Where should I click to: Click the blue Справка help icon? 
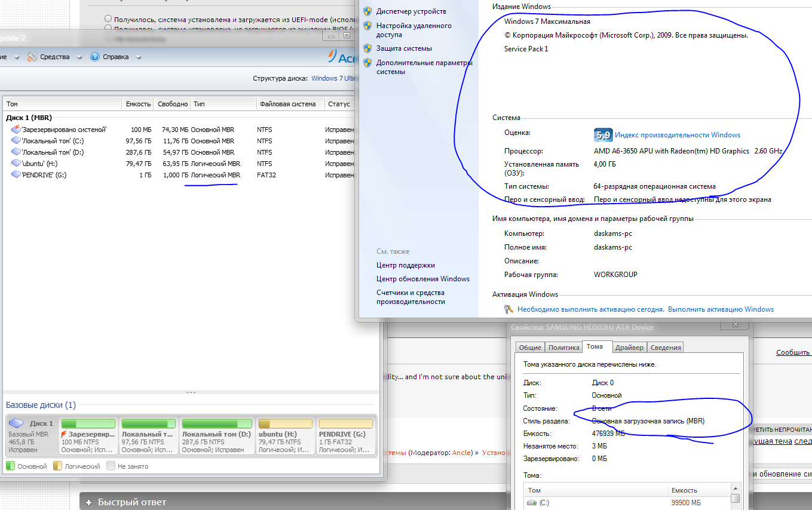coord(94,57)
